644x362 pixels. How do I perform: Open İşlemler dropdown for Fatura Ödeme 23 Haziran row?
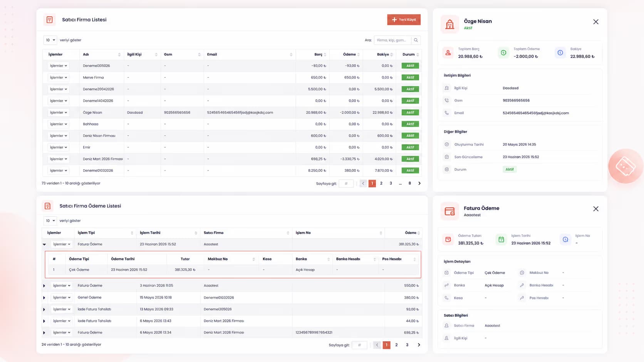coord(62,244)
